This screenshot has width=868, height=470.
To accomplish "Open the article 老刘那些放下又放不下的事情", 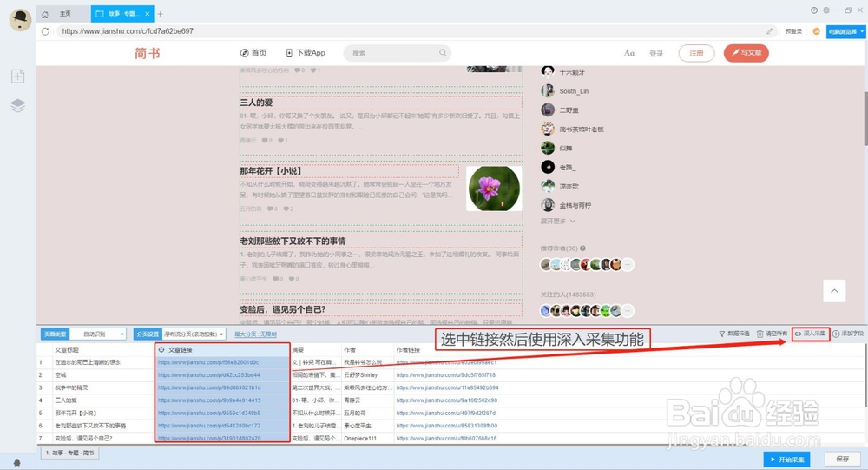I will click(x=293, y=242).
